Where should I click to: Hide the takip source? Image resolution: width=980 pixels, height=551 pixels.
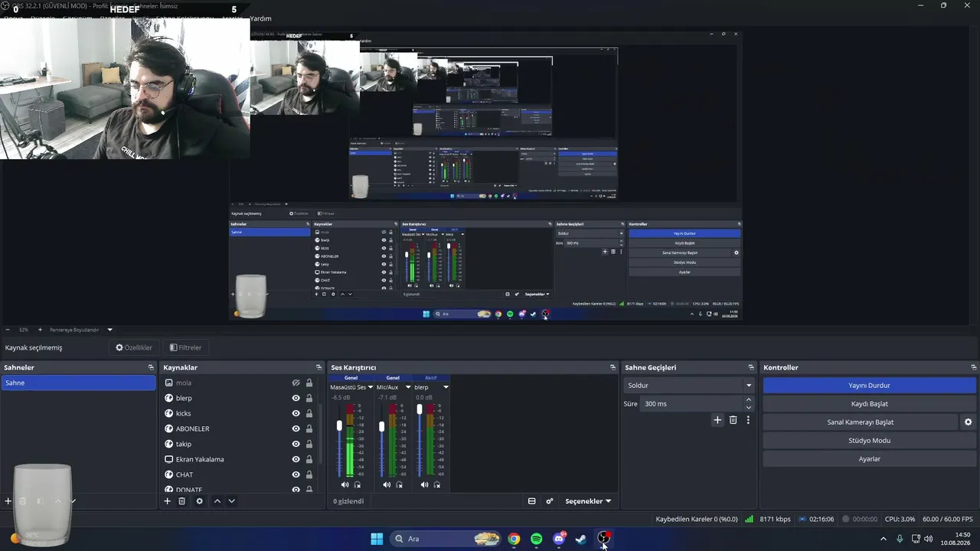click(296, 444)
